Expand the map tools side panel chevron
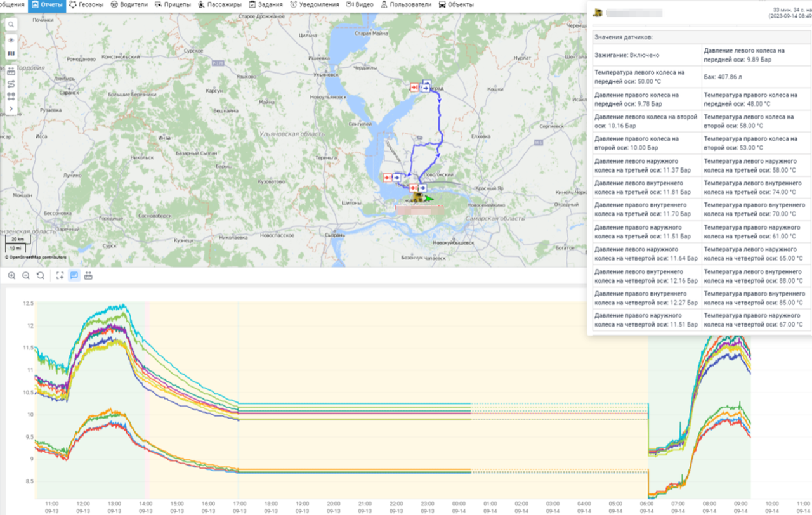 pos(11,108)
